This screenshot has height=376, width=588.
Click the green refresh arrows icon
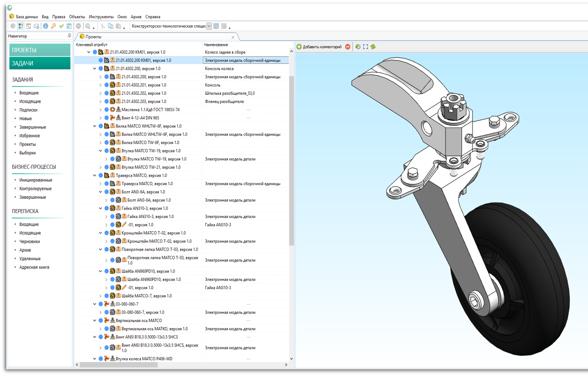[x=373, y=47]
